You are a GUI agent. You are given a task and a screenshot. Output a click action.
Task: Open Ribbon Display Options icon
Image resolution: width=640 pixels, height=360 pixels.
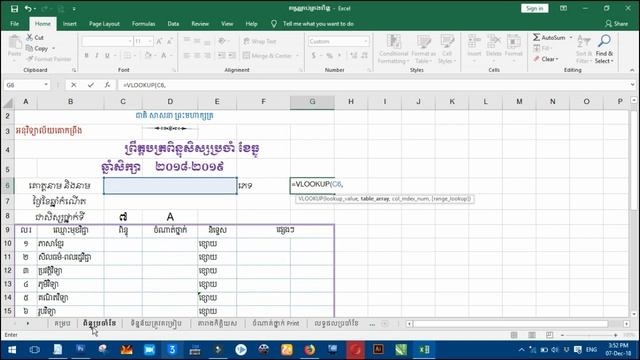click(563, 8)
